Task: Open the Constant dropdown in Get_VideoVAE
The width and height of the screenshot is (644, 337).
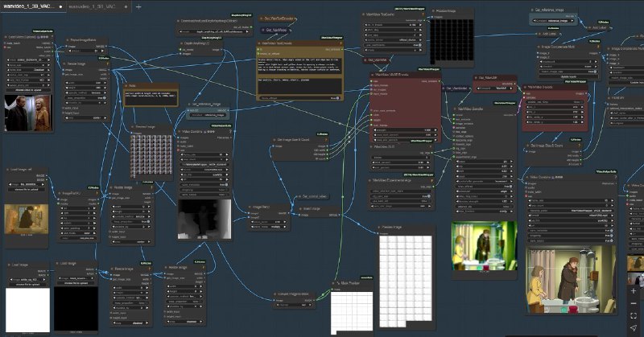Action: 495,88
